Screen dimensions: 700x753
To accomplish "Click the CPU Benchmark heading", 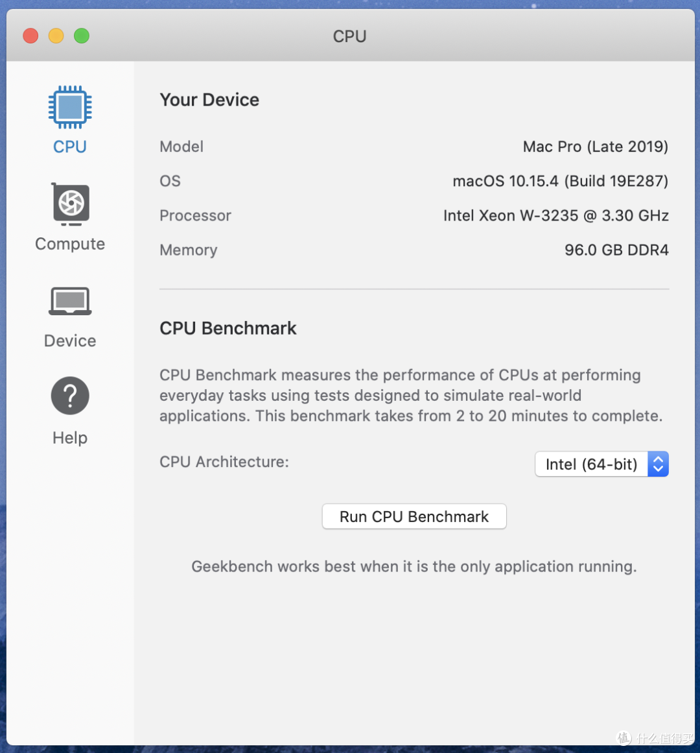I will click(x=228, y=328).
